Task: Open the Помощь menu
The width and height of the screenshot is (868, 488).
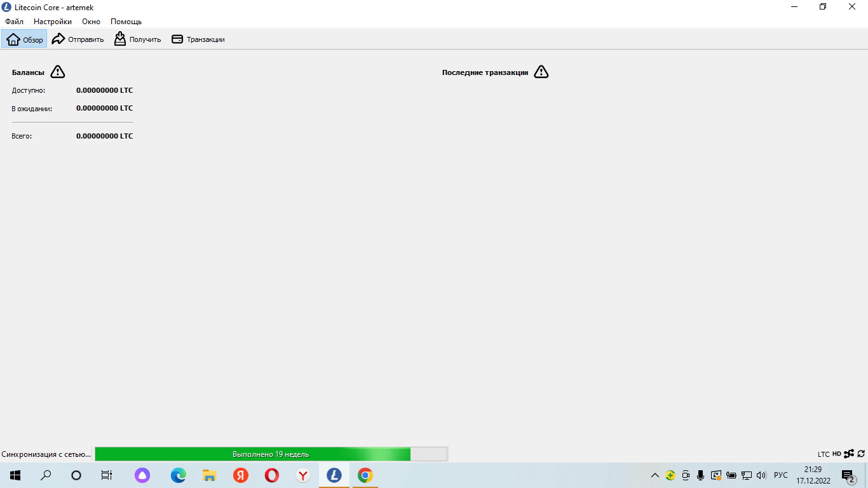Action: 126,22
